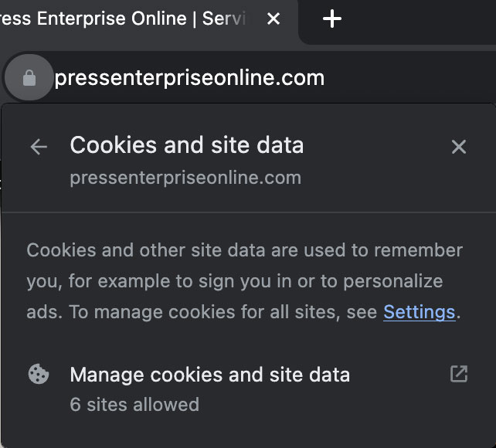Open the Settings link
This screenshot has width=496, height=448.
tap(420, 312)
